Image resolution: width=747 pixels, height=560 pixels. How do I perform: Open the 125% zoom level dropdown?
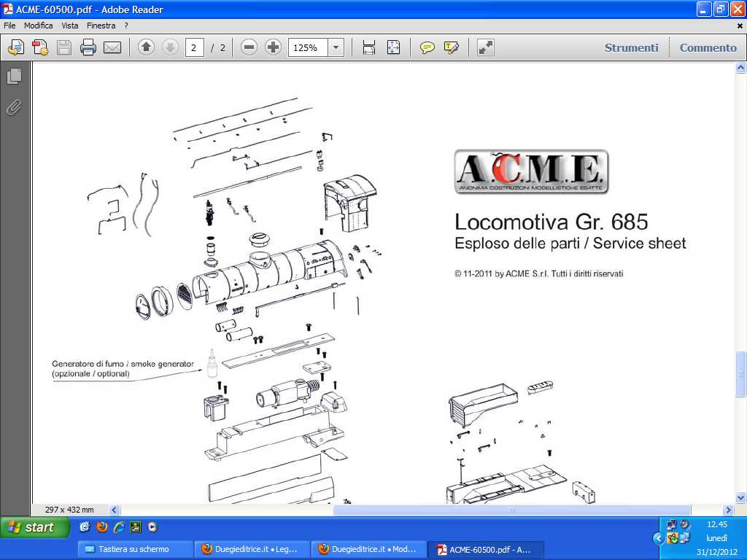pyautogui.click(x=336, y=48)
